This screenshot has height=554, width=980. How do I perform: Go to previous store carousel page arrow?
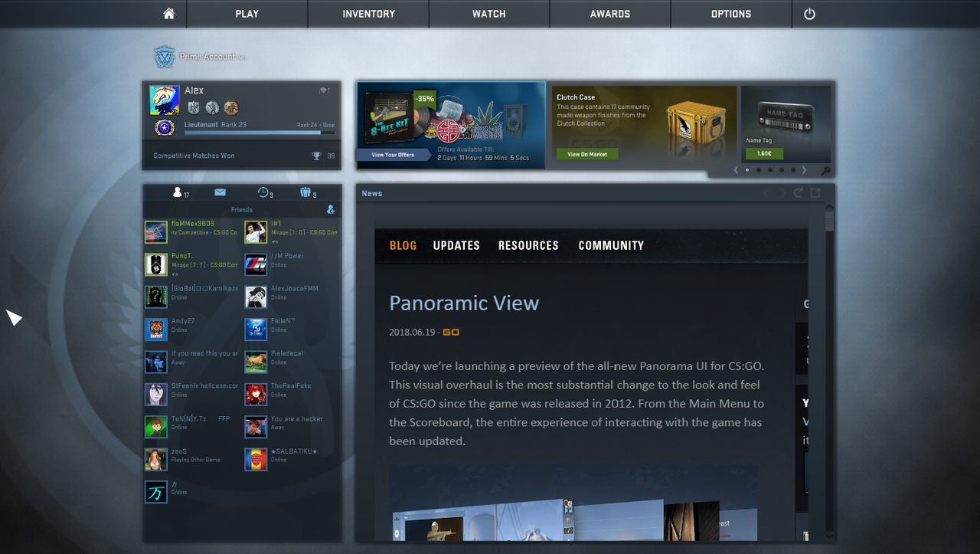point(736,170)
